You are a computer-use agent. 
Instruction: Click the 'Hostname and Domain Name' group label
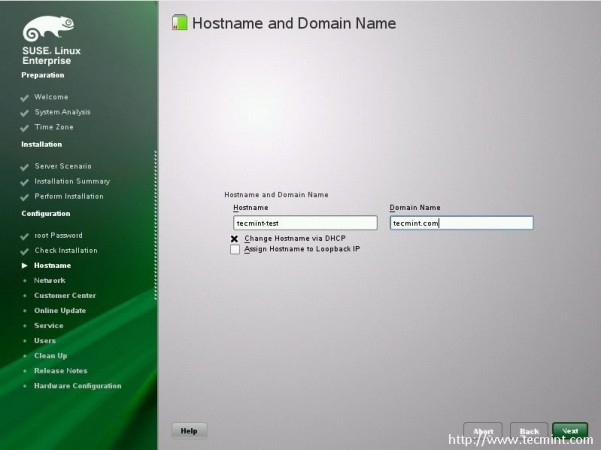click(276, 195)
